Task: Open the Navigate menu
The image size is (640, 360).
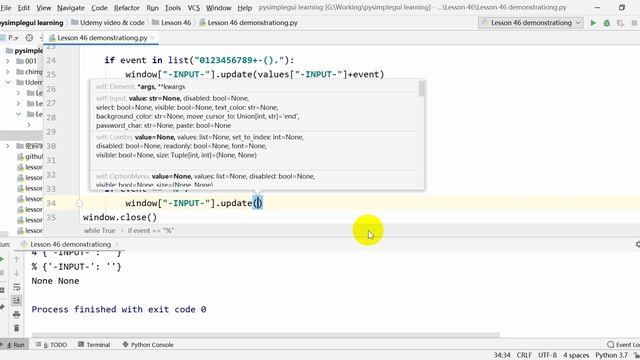Action: tap(71, 8)
